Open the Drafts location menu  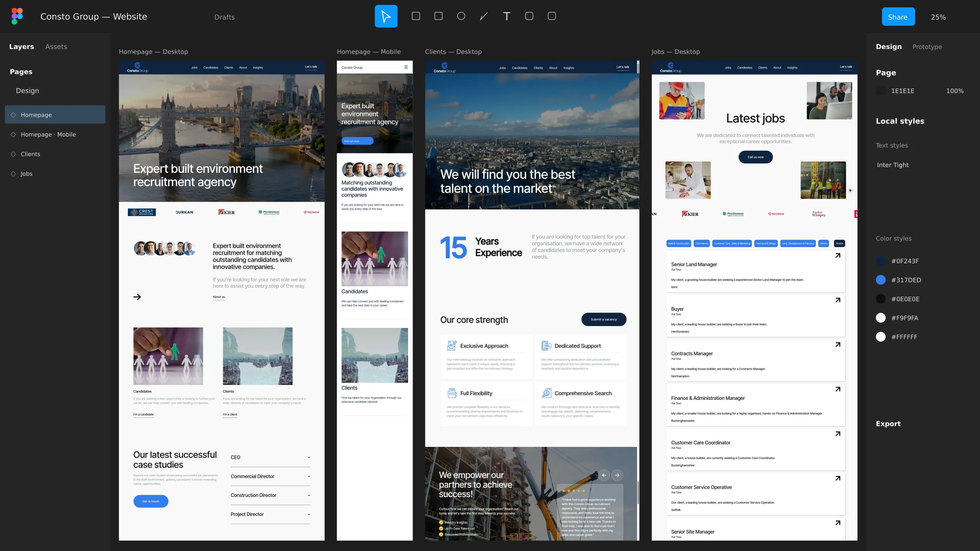pyautogui.click(x=224, y=17)
